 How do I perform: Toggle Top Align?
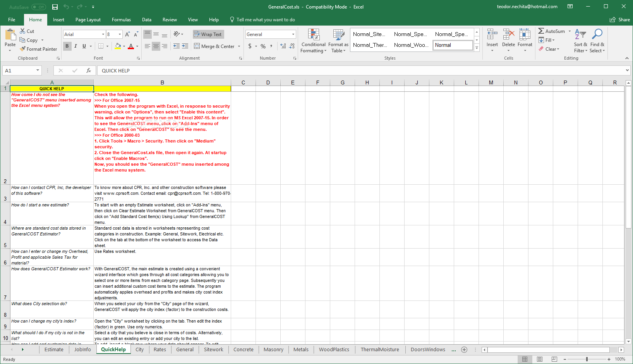148,34
